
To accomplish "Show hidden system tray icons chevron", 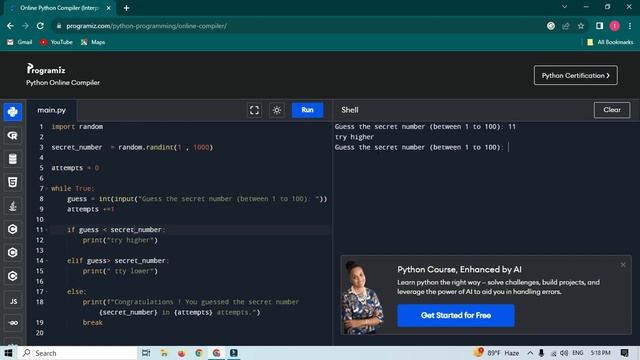I will [530, 353].
